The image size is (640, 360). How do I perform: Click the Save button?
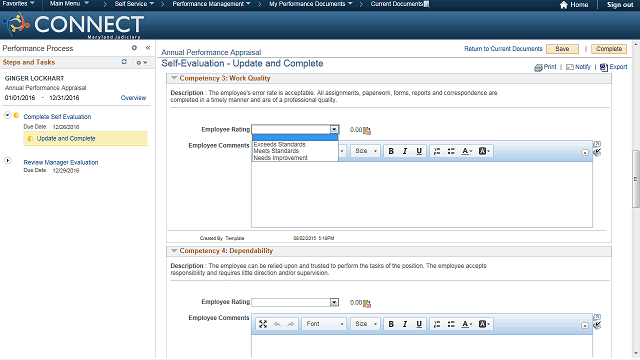[562, 49]
